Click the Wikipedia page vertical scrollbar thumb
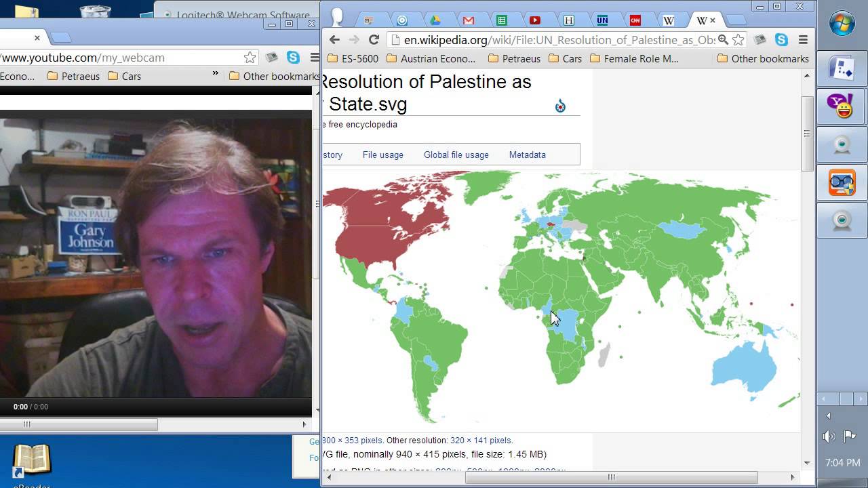 [x=807, y=133]
